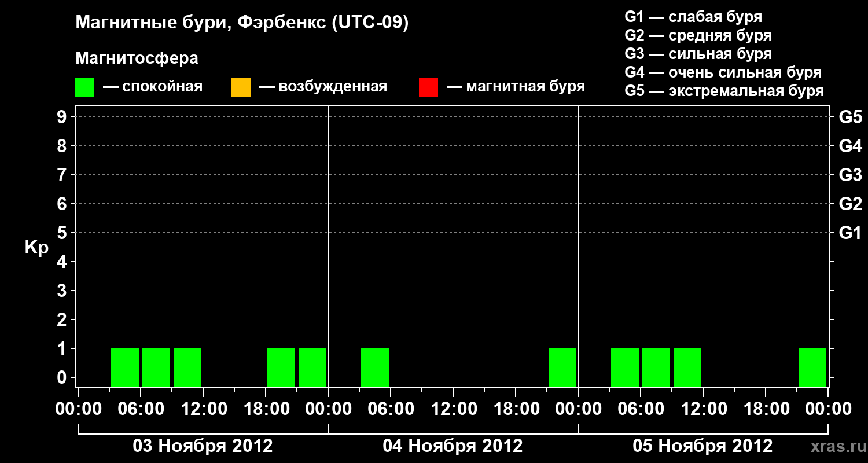Click the '18:00' time label under 04 Ноября

coord(516,409)
